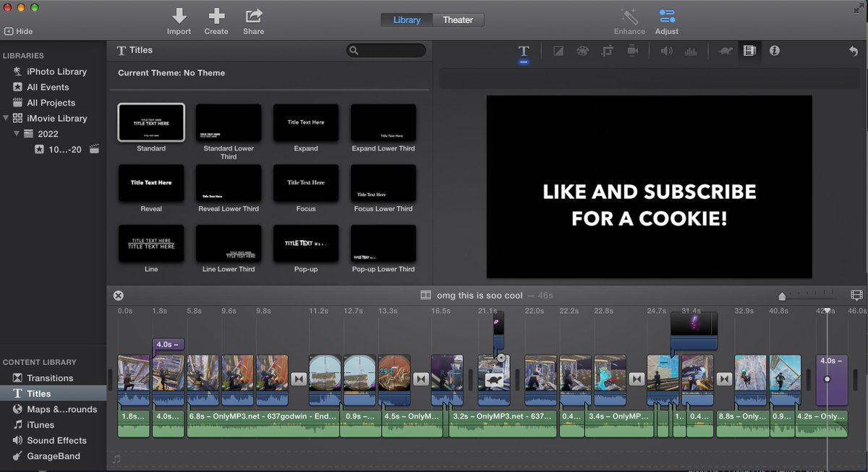This screenshot has height=472, width=868.
Task: Select the Pop-up Lower Third title
Action: point(383,244)
